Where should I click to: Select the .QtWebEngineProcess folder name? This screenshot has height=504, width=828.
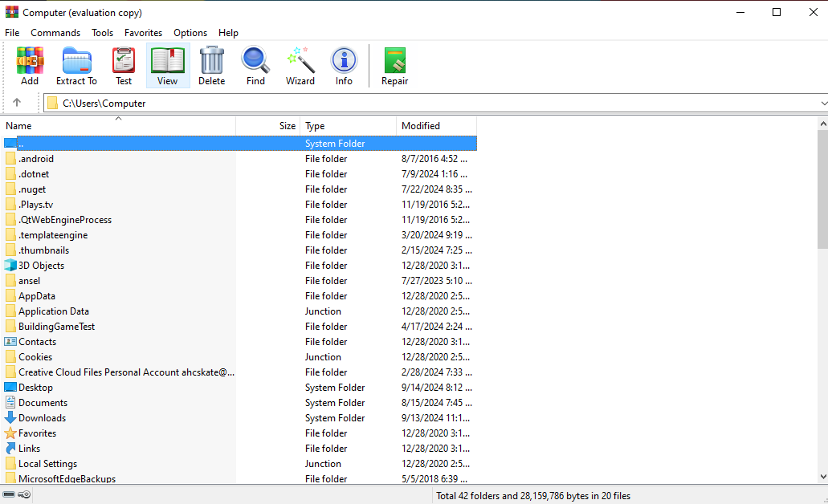65,220
